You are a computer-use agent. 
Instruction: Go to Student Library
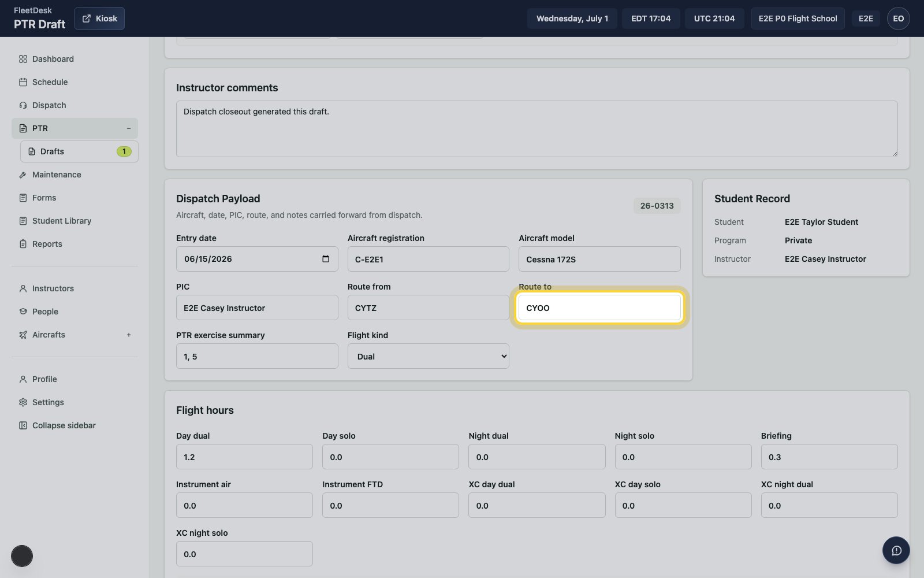[74, 221]
